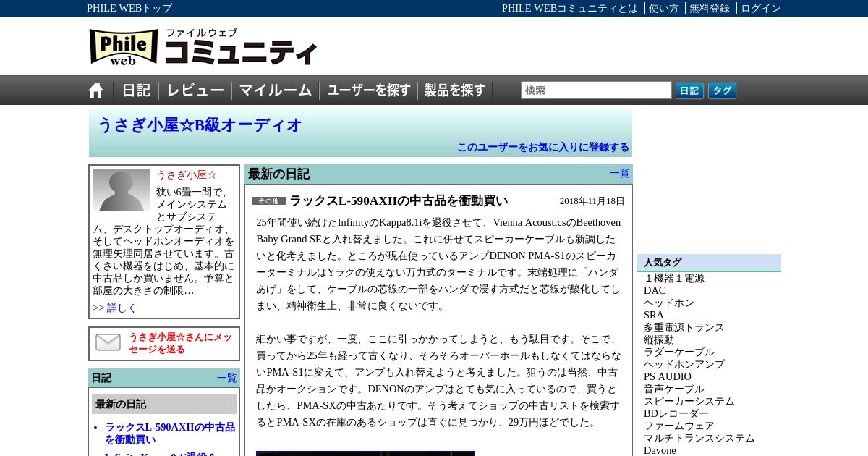This screenshot has width=868, height=456.
Task: Select the 縦振動 tag
Action: (x=659, y=339)
